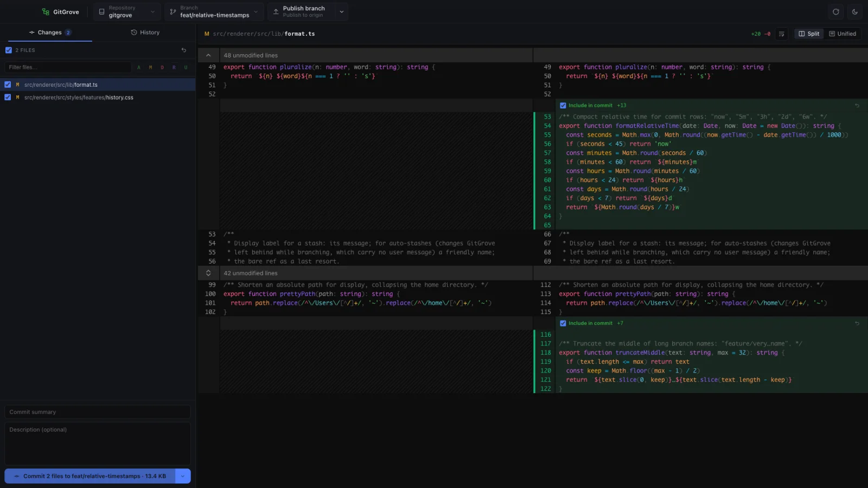Click the src/renderer/src/lib/format.ts path header
The image size is (868, 488).
[264, 34]
